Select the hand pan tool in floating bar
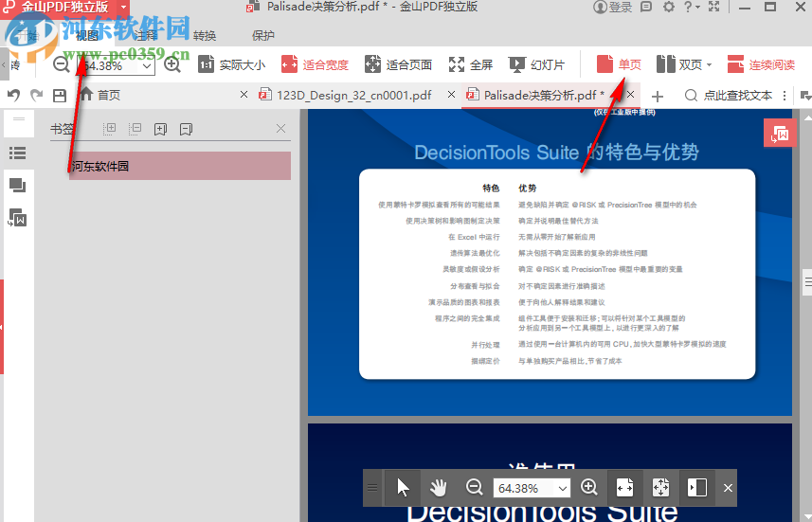Viewport: 812px width, 522px height. click(x=438, y=488)
